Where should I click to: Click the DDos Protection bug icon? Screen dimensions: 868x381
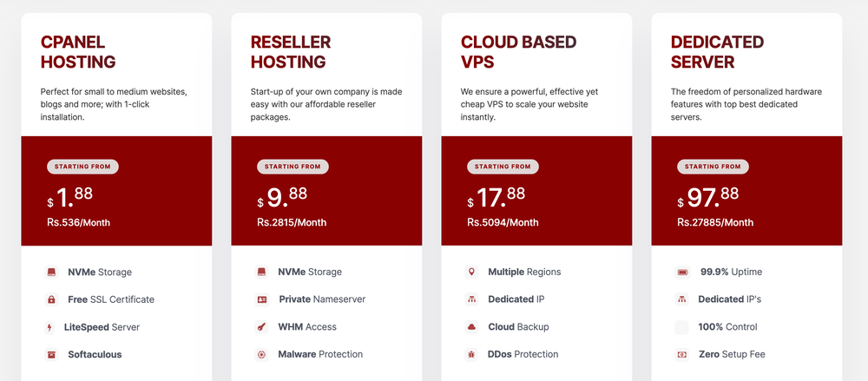coord(471,354)
